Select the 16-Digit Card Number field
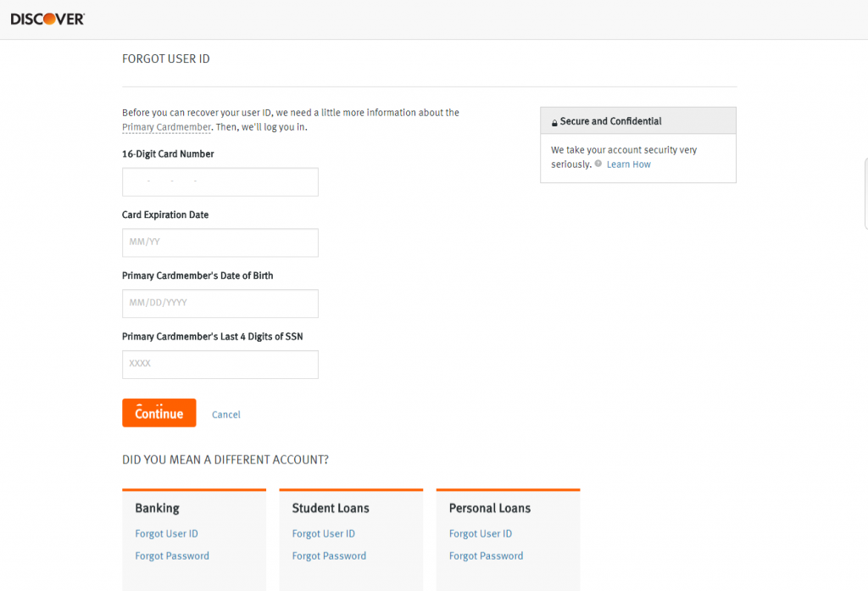Screen dimensions: 868x591 click(x=220, y=181)
